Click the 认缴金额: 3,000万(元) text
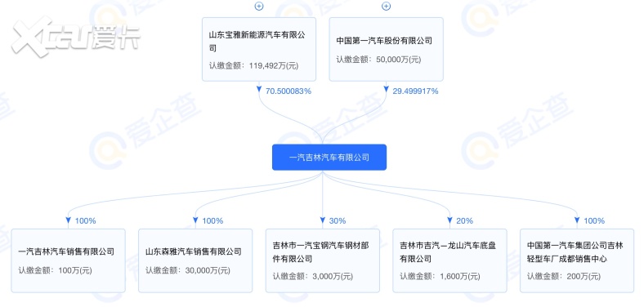This screenshot has height=307, width=644. (x=312, y=276)
